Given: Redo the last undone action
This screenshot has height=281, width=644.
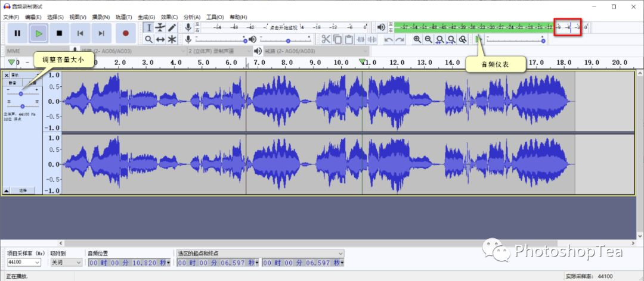Looking at the screenshot, I should click(x=400, y=39).
